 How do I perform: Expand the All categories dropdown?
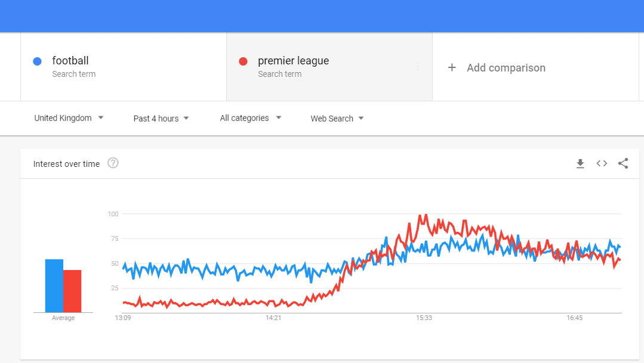[x=251, y=118]
